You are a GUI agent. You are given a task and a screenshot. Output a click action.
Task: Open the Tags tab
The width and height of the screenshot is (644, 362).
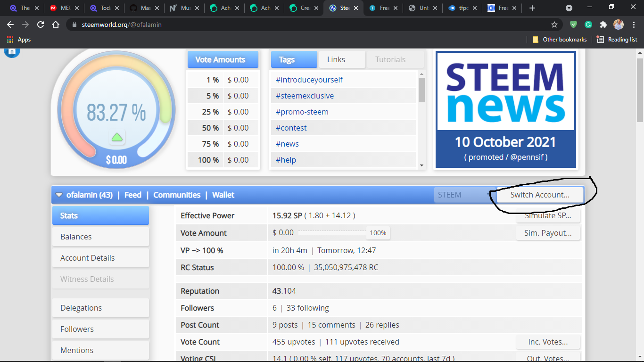point(294,59)
